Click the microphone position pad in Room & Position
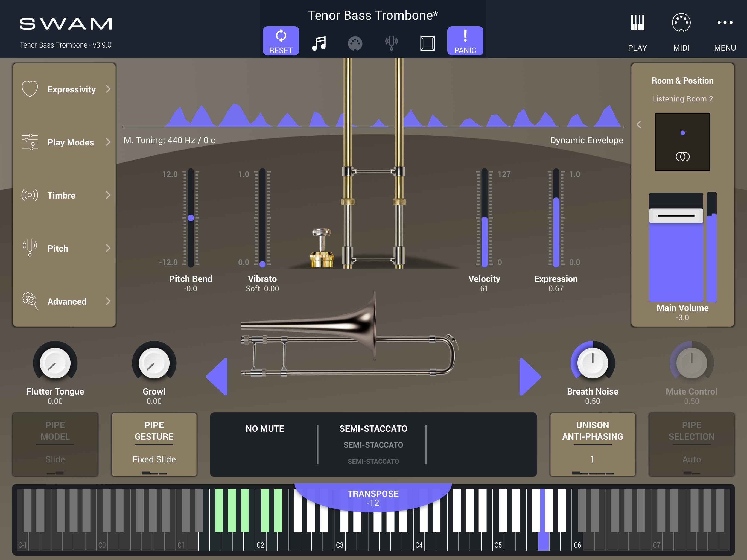The image size is (747, 560). tap(682, 142)
